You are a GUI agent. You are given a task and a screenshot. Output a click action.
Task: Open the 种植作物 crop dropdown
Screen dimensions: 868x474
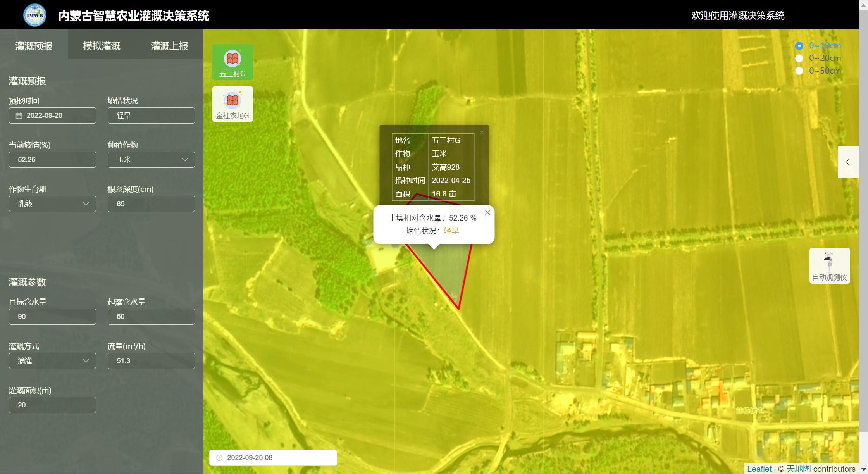click(x=151, y=160)
